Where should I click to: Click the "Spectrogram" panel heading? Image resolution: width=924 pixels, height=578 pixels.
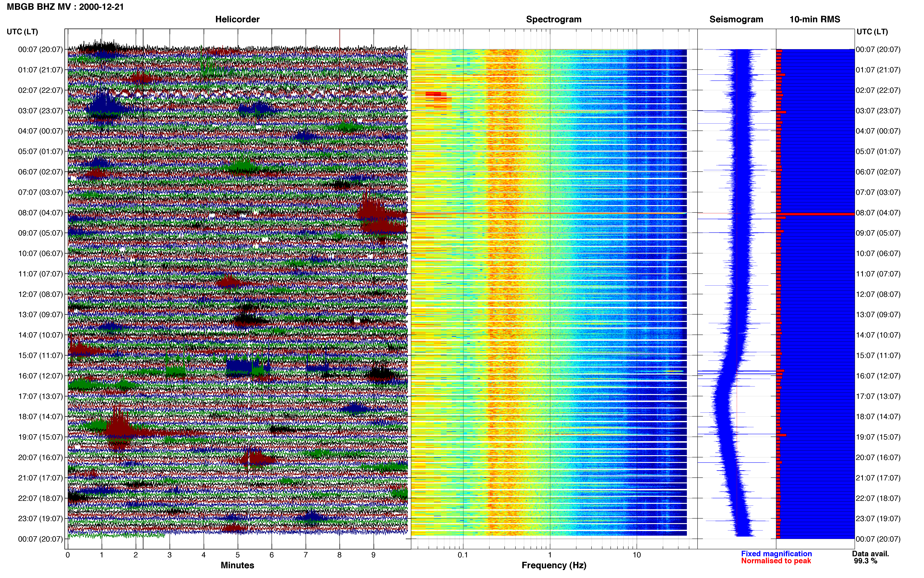[554, 19]
